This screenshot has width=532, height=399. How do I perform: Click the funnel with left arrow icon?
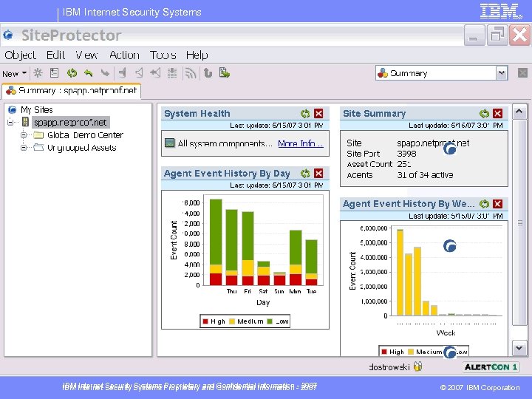[155, 72]
